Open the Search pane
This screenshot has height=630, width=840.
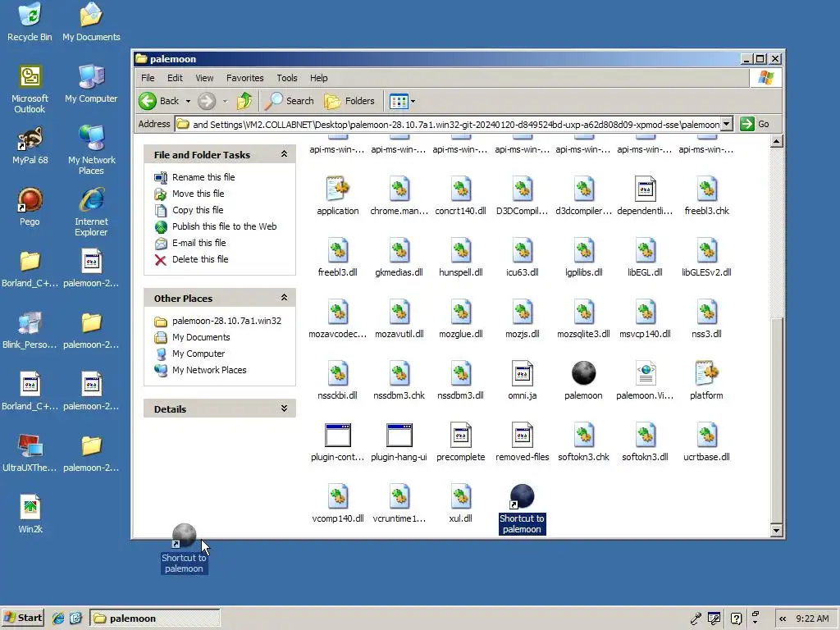tap(290, 101)
